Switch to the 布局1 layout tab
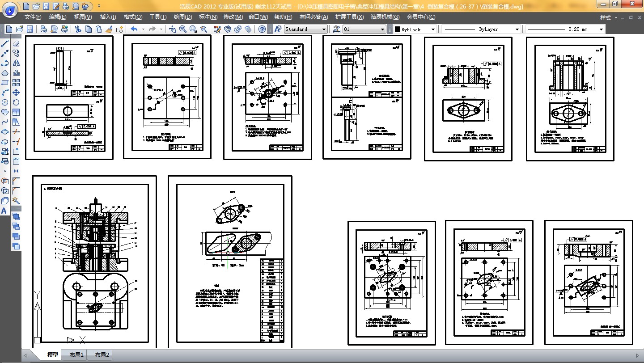This screenshot has height=363, width=644. pos(76,355)
